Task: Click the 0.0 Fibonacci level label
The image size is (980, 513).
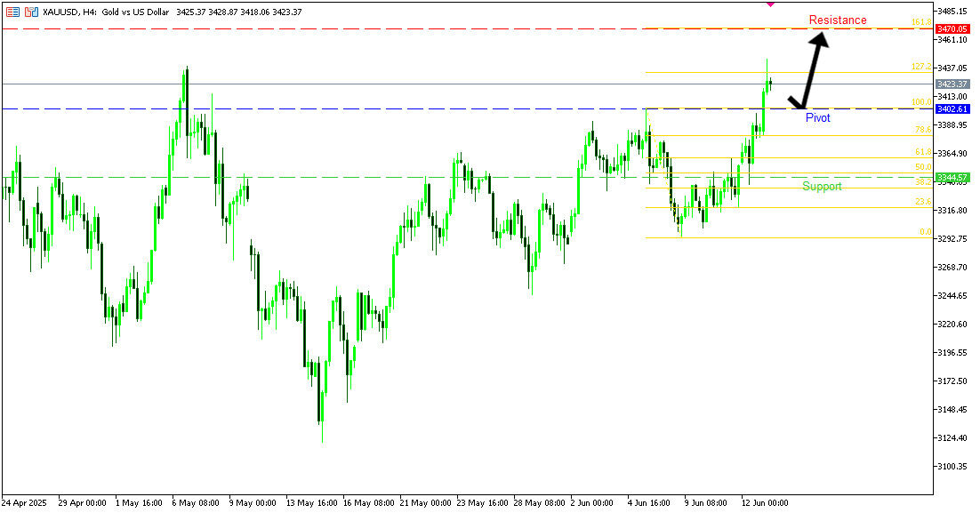Action: click(925, 232)
